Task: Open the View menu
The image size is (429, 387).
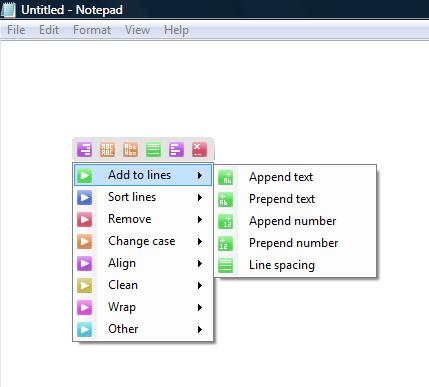Action: [x=137, y=30]
